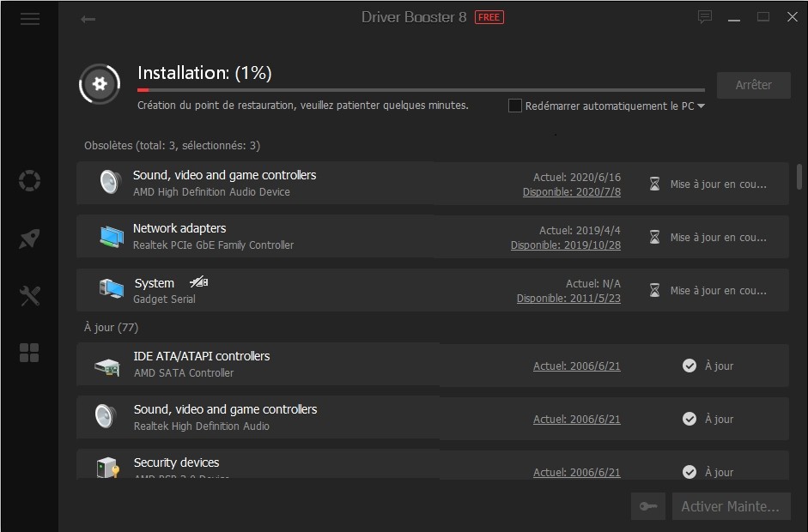The width and height of the screenshot is (808, 532).
Task: Click hourglass icon on Gadget Serial row
Action: coord(654,291)
